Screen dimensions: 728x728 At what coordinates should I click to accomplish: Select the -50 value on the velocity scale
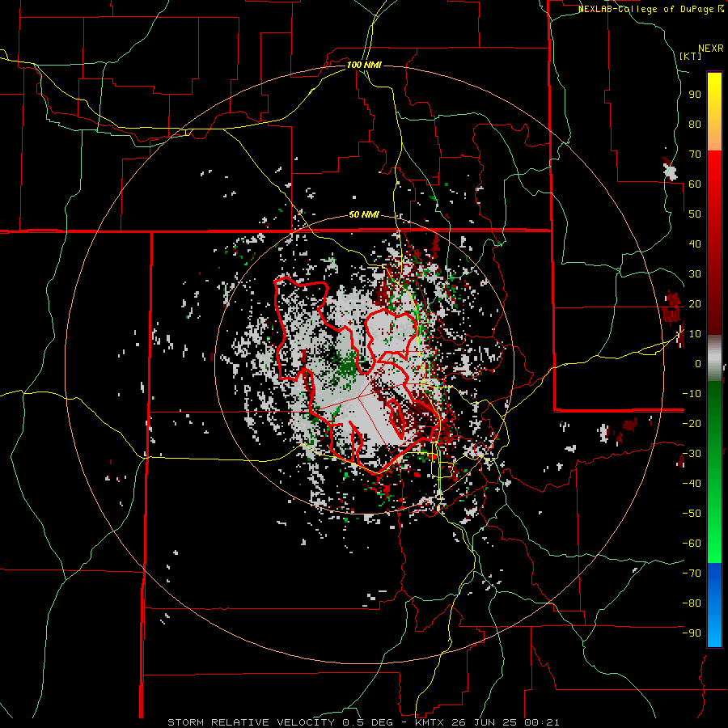point(692,514)
